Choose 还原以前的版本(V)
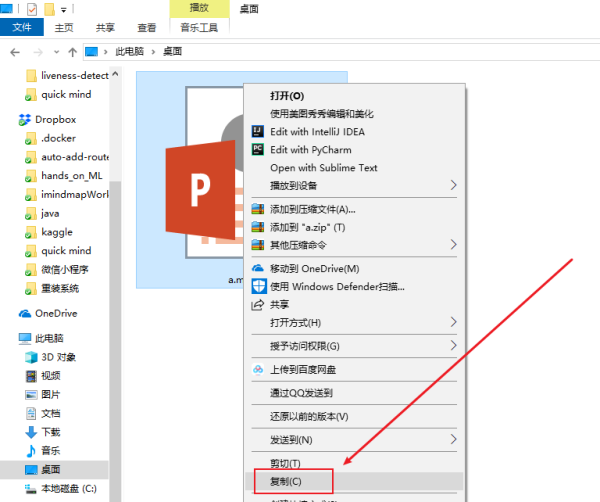Viewport: 600px width, 502px height. 354,416
